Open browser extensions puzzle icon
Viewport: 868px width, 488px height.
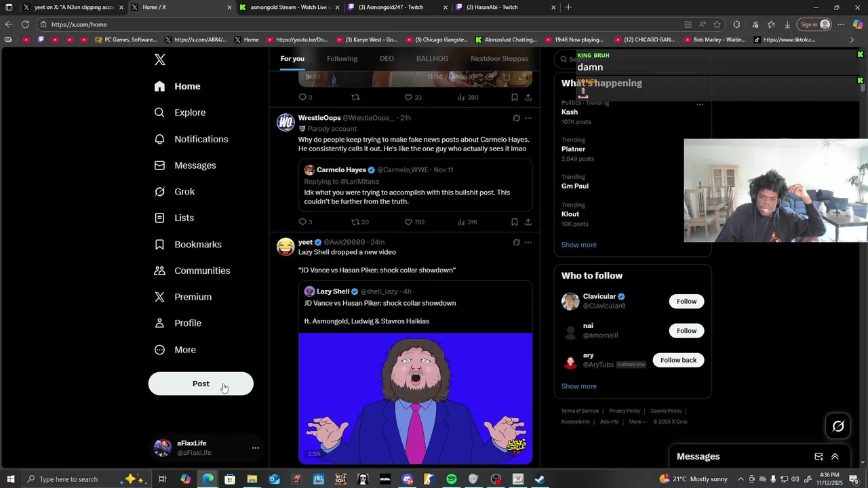click(x=736, y=24)
